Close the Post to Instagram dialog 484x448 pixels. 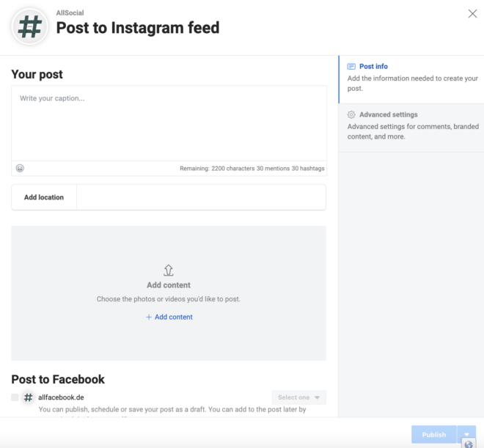(472, 14)
